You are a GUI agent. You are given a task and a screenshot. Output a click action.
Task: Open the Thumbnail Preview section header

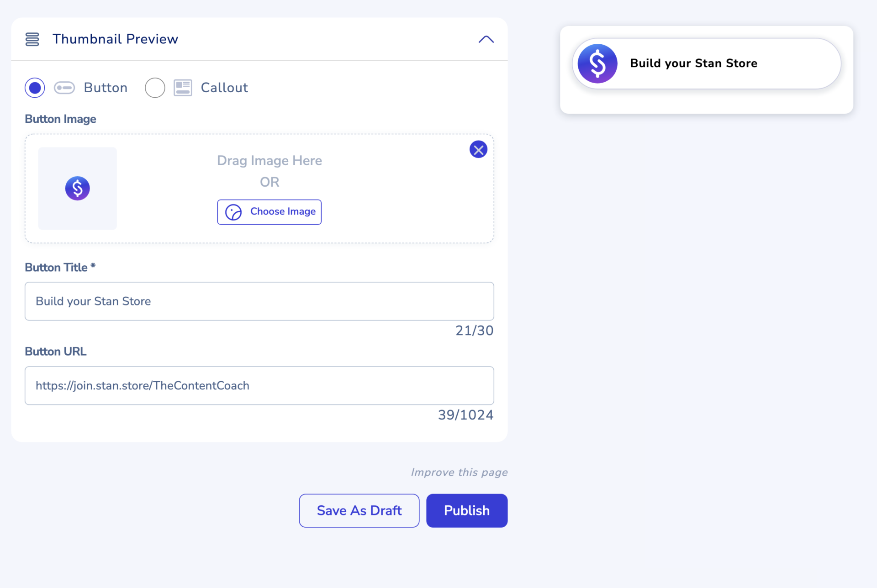pos(116,39)
